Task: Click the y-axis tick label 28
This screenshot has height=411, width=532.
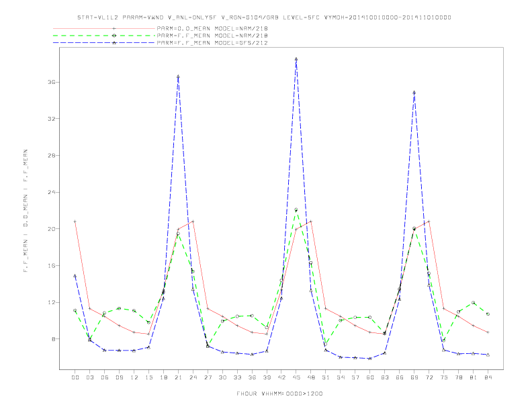Action: pos(52,156)
